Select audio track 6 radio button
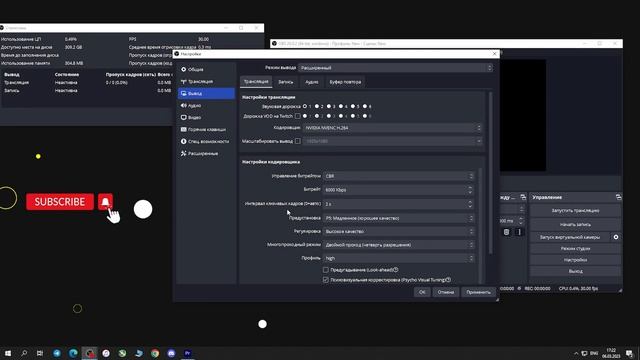 pos(365,106)
